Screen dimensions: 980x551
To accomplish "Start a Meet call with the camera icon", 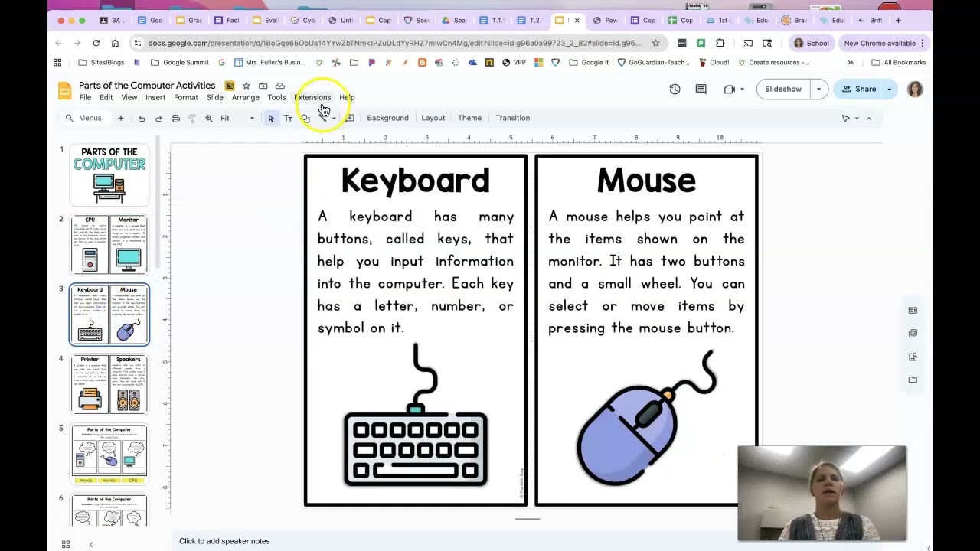I will (729, 89).
